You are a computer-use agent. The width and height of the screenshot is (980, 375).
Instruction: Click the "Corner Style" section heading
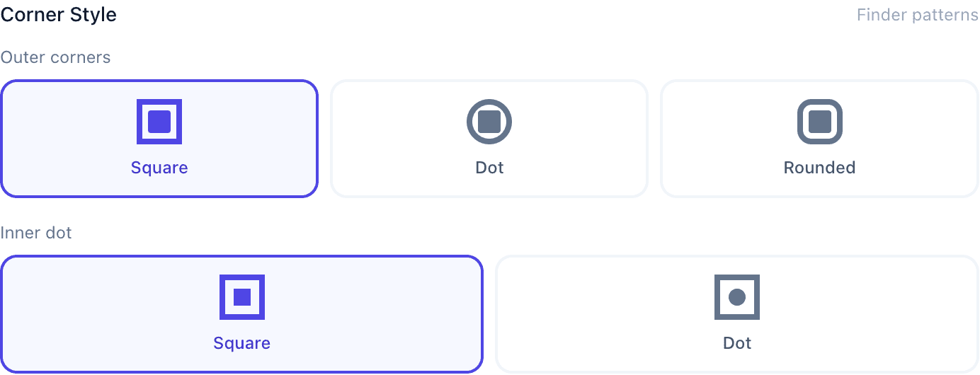point(59,15)
